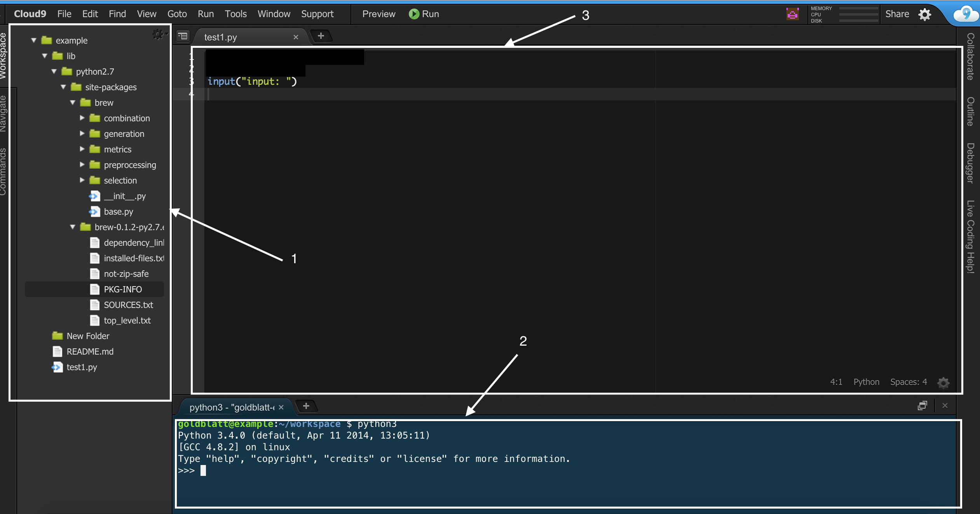Select PKG-INFO in the file tree
The image size is (980, 514).
pyautogui.click(x=122, y=289)
